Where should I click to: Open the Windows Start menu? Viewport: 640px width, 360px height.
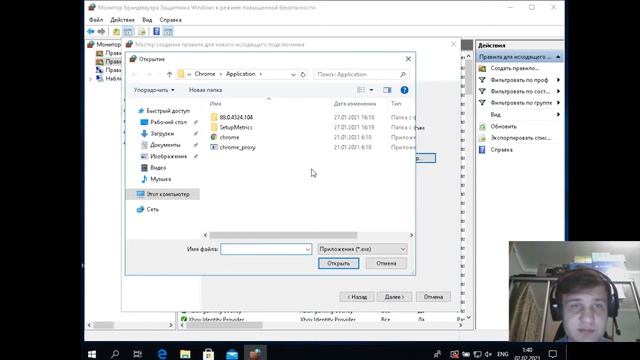[92, 354]
